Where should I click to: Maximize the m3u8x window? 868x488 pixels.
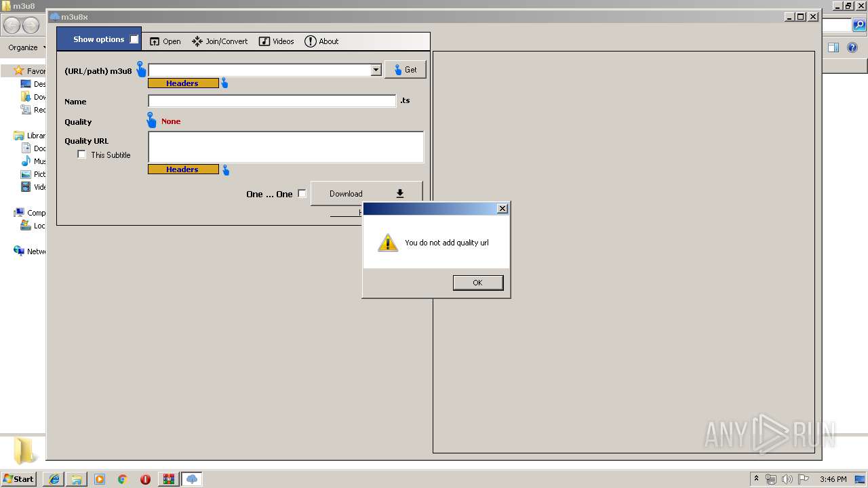[x=801, y=17]
